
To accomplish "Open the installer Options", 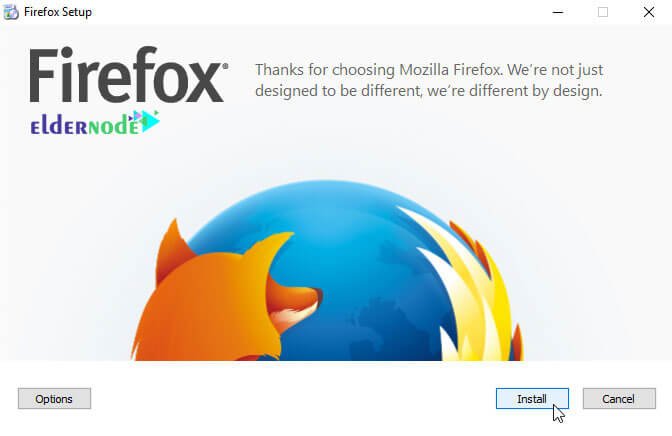I will point(54,399).
